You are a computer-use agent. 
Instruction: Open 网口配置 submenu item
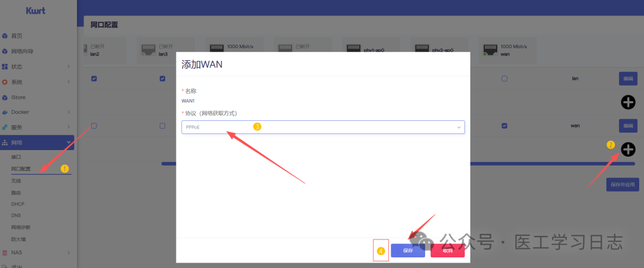coord(21,169)
